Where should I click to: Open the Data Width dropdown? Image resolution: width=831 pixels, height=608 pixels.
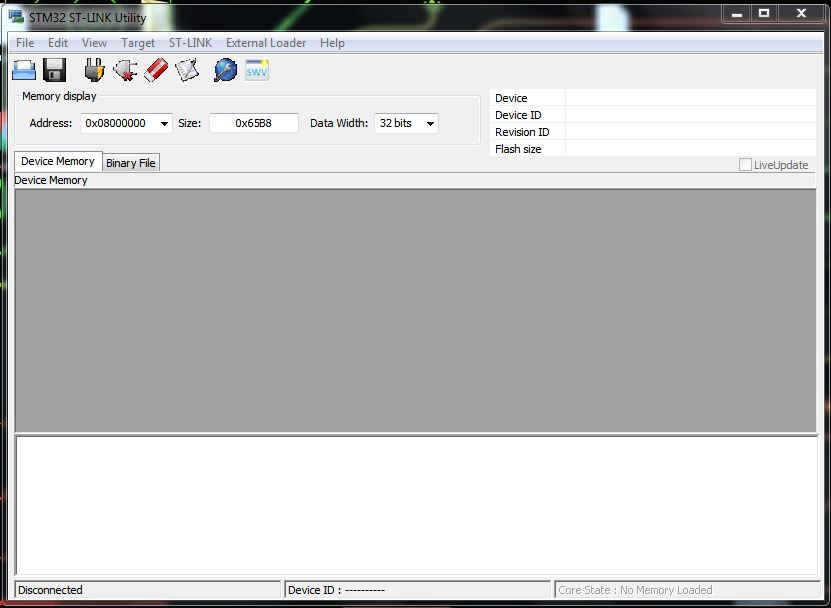(x=430, y=124)
